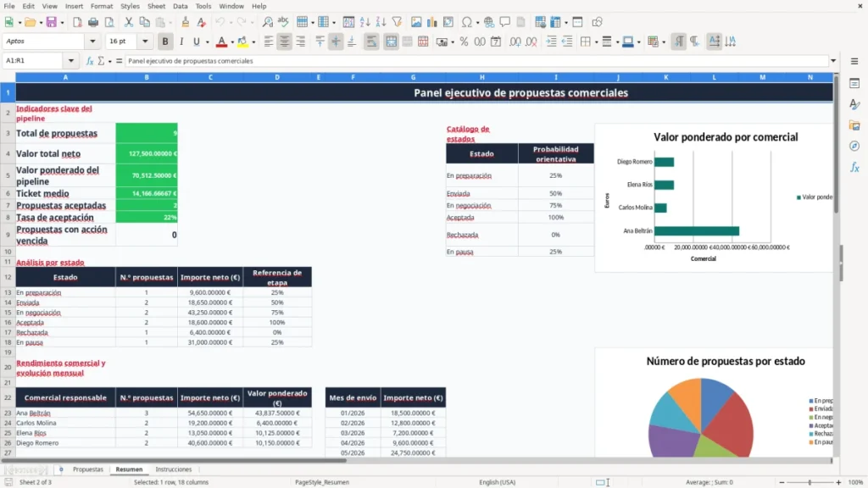Open background color dropdown arrow
The height and width of the screenshot is (488, 868).
[253, 42]
